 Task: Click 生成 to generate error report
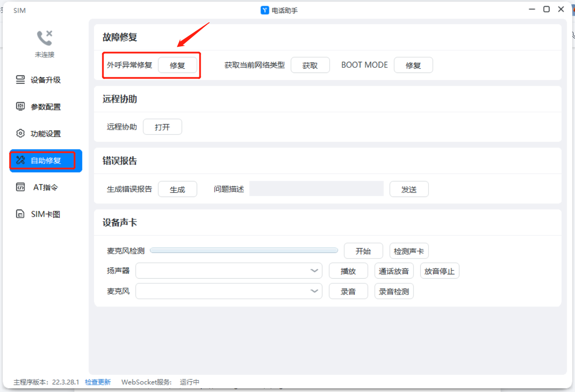(177, 189)
